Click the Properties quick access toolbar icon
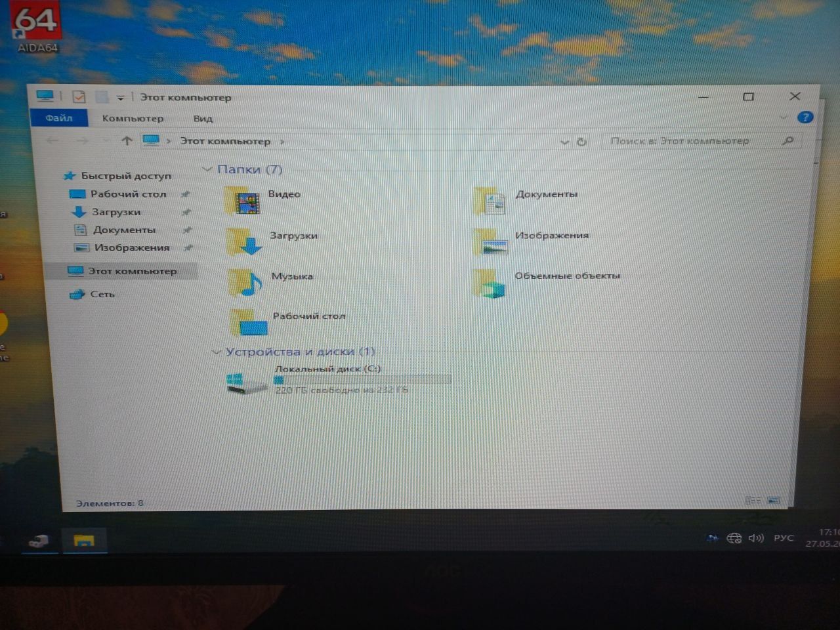 click(79, 97)
